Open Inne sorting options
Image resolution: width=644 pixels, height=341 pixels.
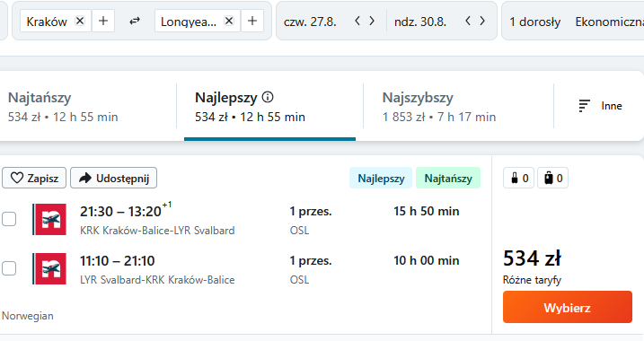point(600,106)
